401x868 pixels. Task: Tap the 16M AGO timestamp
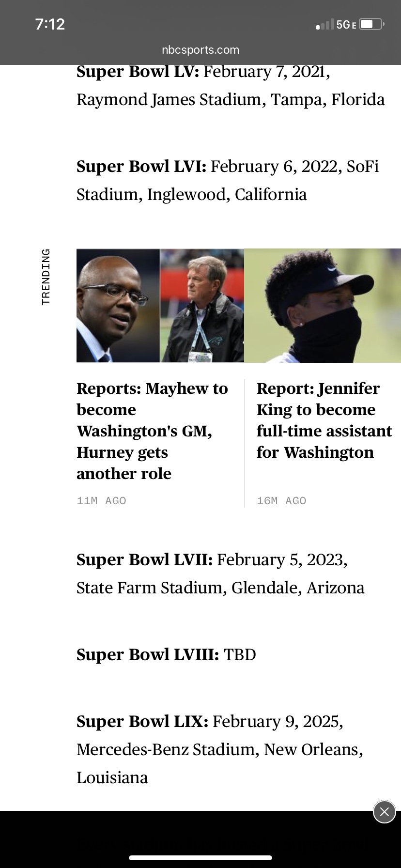tap(281, 501)
